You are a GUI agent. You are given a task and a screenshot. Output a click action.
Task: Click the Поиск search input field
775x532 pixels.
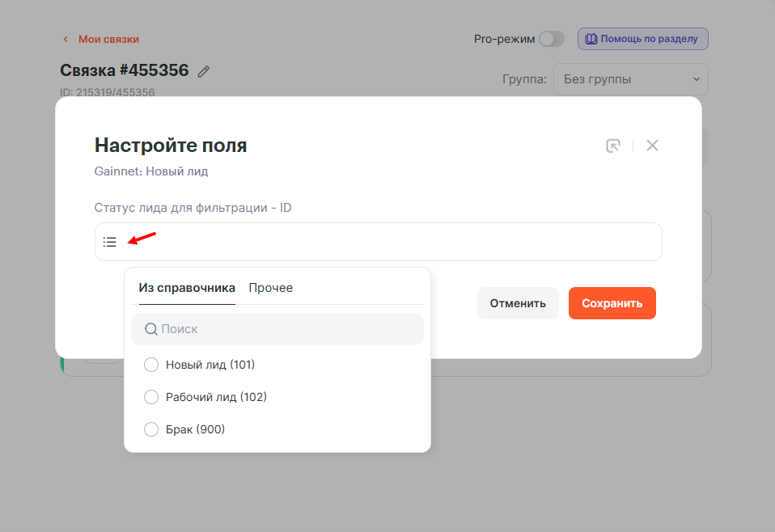pyautogui.click(x=287, y=329)
